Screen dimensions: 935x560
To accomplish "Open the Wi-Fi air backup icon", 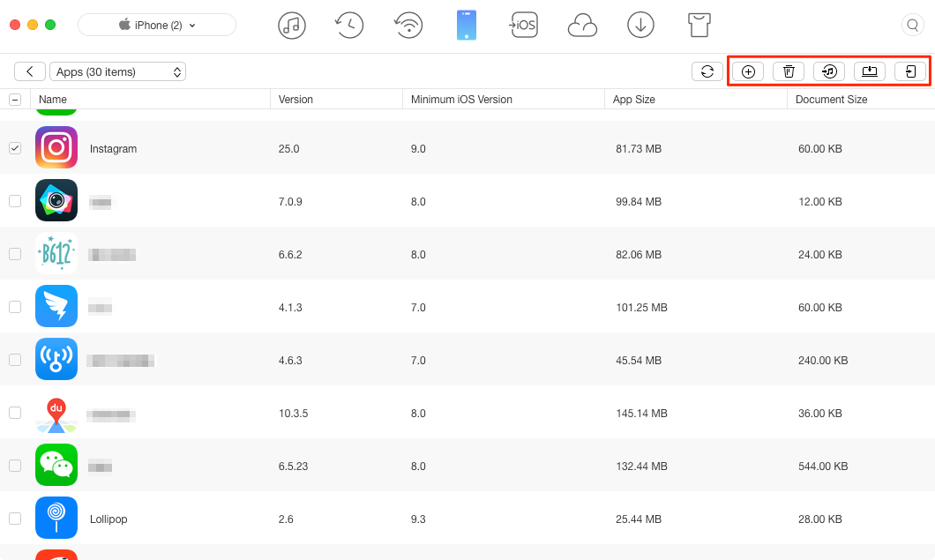I will coord(408,26).
